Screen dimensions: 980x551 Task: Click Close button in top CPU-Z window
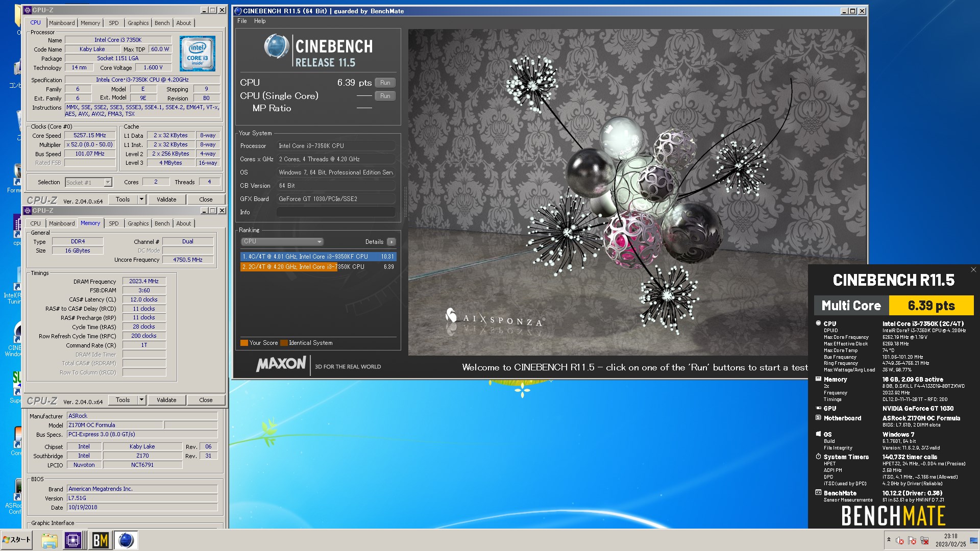(206, 199)
